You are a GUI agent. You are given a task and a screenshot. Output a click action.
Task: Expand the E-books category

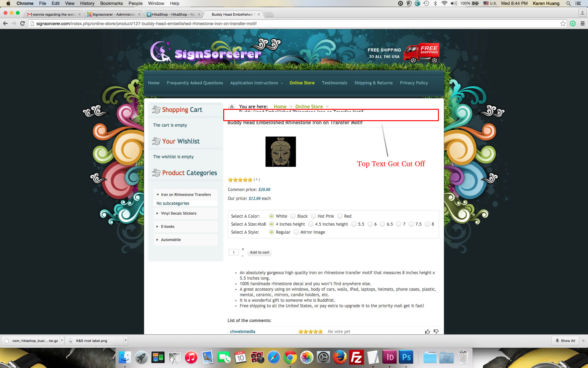(168, 227)
